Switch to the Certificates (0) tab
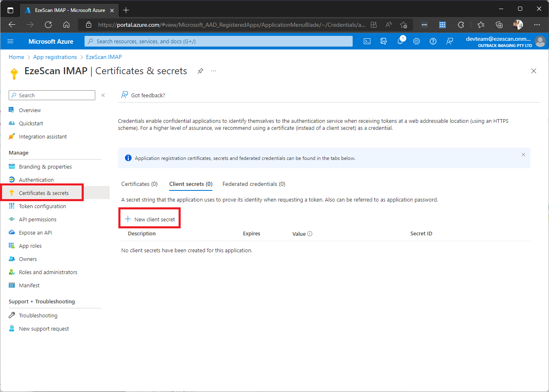 point(139,184)
